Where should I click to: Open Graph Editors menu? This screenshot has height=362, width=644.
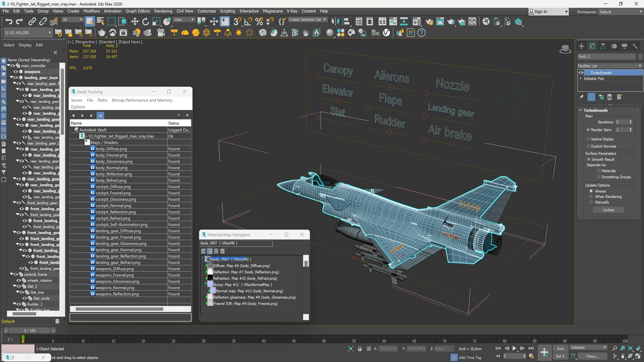pyautogui.click(x=138, y=11)
